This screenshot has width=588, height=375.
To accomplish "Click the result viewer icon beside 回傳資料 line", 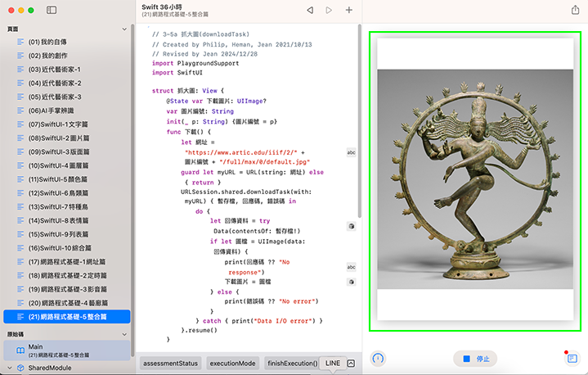I will pos(351,226).
